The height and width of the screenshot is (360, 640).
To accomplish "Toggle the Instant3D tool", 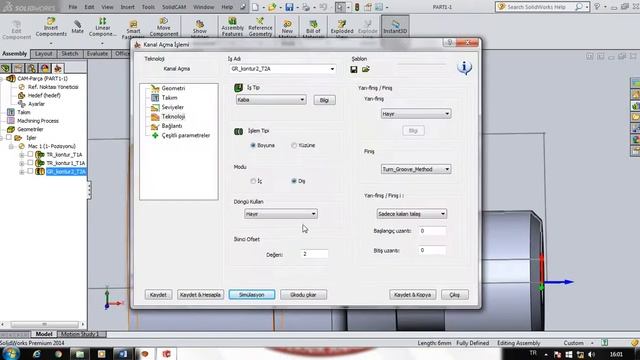I will (x=395, y=26).
